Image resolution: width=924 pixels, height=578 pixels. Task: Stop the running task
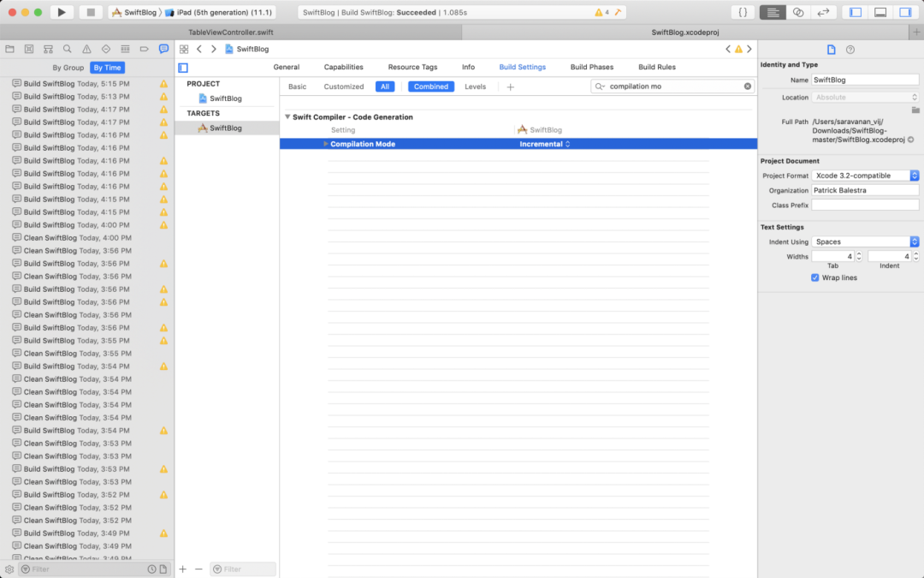coord(91,12)
